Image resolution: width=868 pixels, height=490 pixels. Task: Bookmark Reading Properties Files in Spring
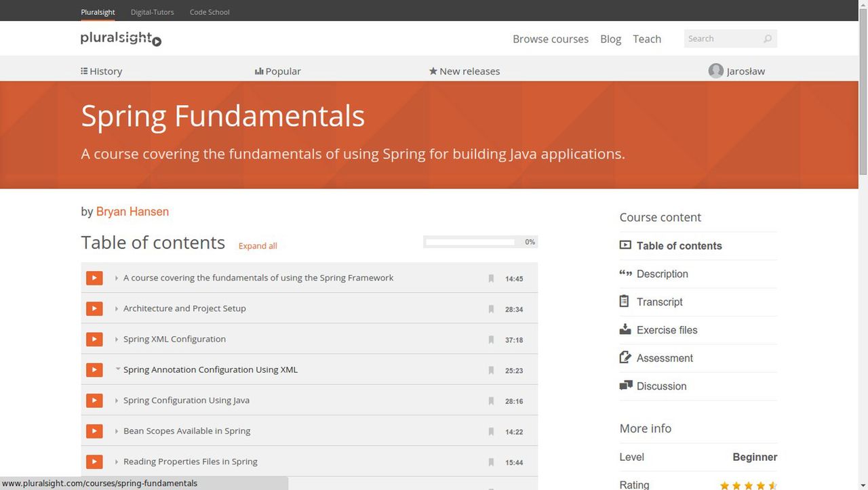pyautogui.click(x=491, y=462)
